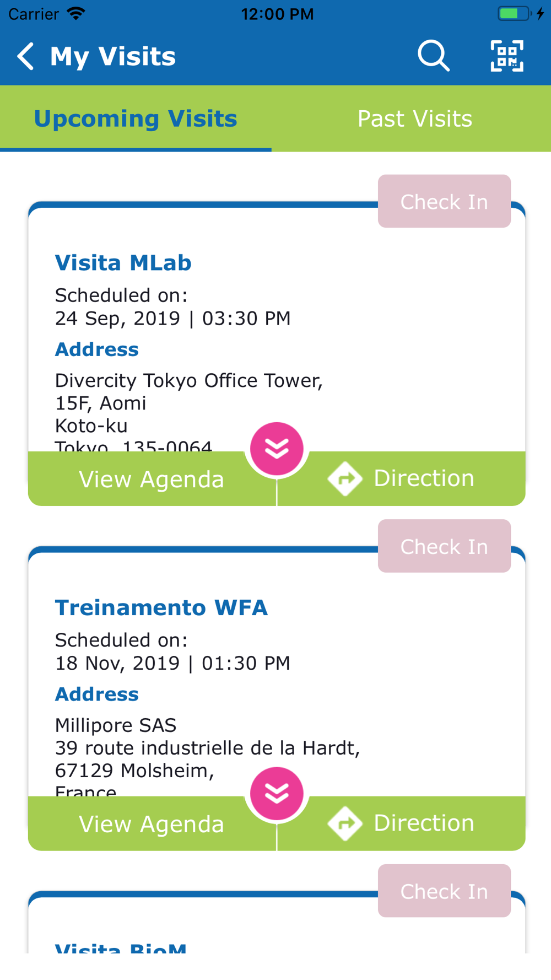View Agenda for Visita MLab
This screenshot has width=551, height=980.
(x=152, y=479)
